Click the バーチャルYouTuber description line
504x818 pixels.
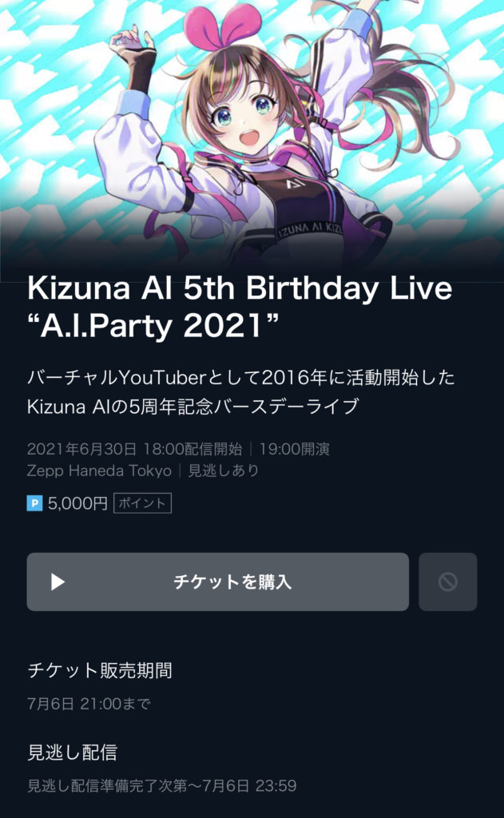tap(240, 378)
